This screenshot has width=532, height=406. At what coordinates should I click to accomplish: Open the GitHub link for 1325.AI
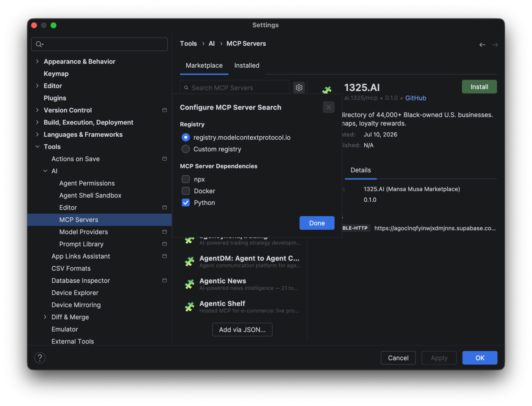click(415, 98)
